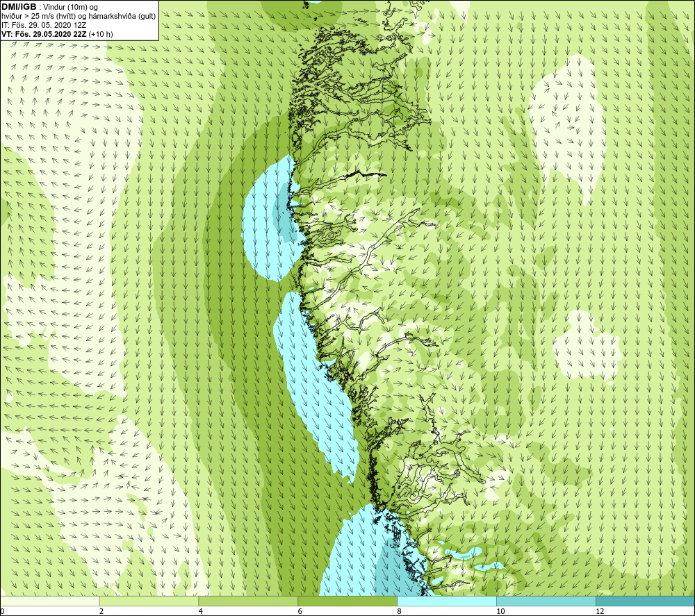Click the '4' scale label
This screenshot has width=695, height=616.
click(x=201, y=611)
